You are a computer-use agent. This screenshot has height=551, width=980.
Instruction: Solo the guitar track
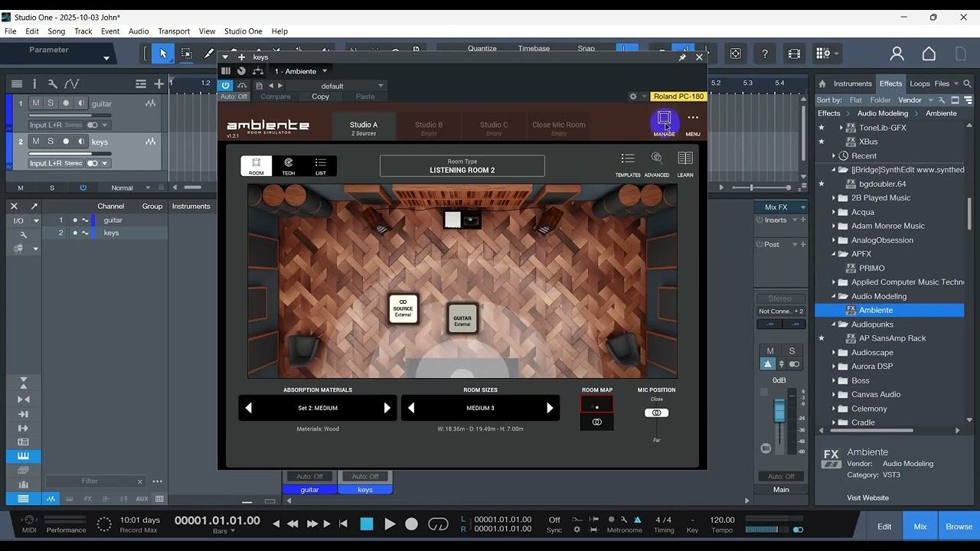(51, 103)
